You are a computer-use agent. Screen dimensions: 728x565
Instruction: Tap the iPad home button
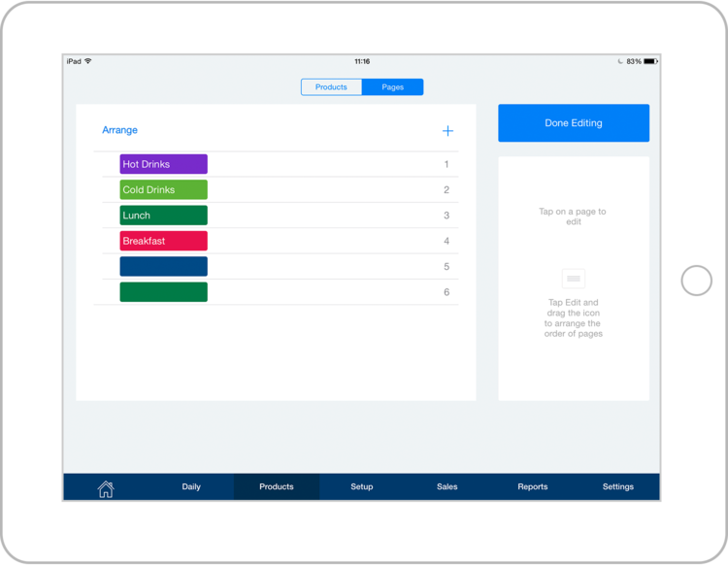pos(696,281)
